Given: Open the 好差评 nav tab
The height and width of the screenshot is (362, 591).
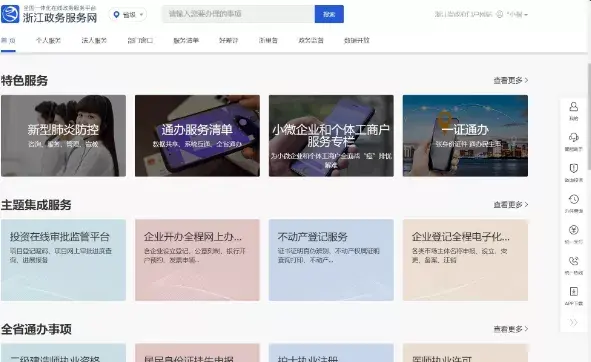Looking at the screenshot, I should (x=229, y=40).
